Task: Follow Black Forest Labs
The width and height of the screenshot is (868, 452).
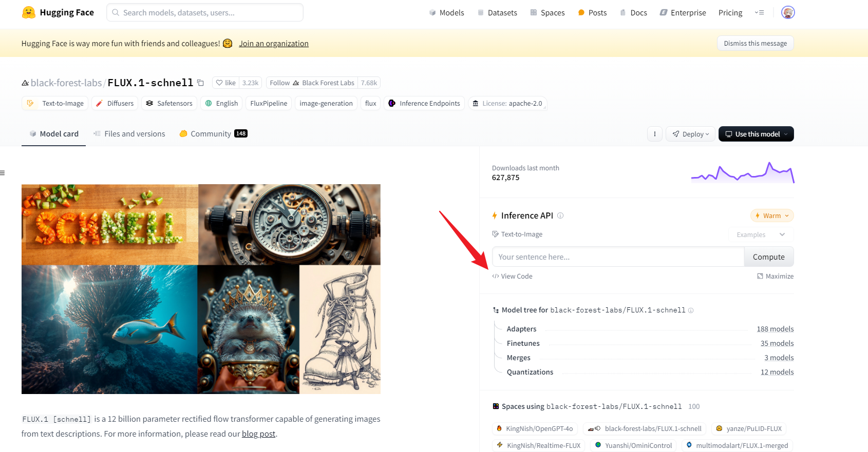Action: pyautogui.click(x=312, y=83)
